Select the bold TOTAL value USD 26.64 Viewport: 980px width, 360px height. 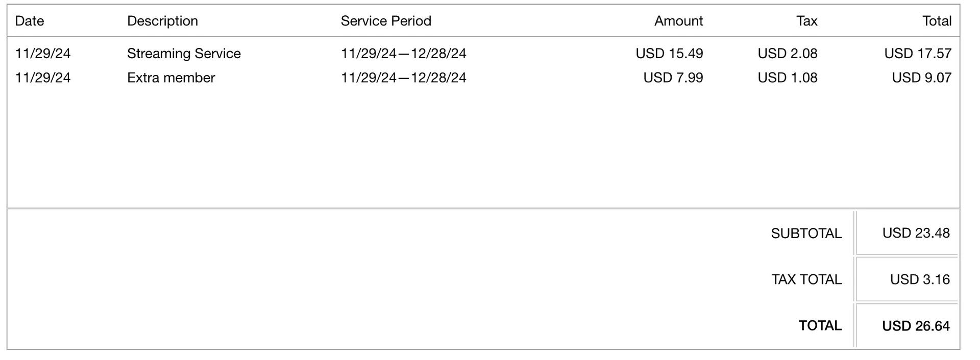[916, 326]
